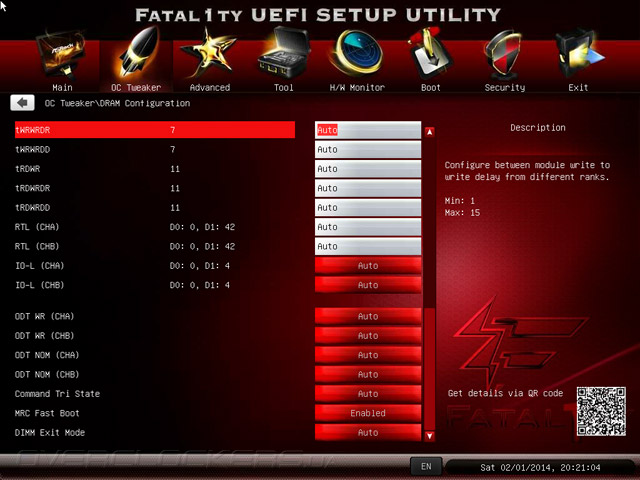The image size is (640, 480).
Task: Click the tRDWRDD Auto input field
Action: click(368, 207)
